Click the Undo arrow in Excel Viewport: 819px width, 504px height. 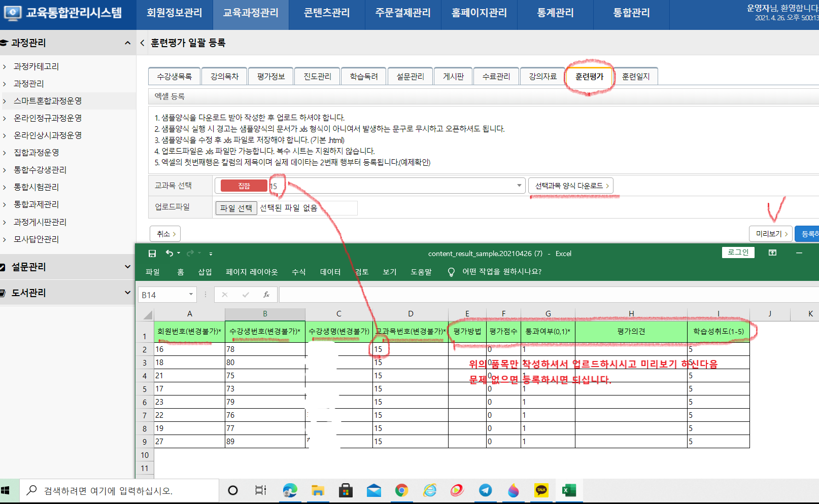pos(169,254)
